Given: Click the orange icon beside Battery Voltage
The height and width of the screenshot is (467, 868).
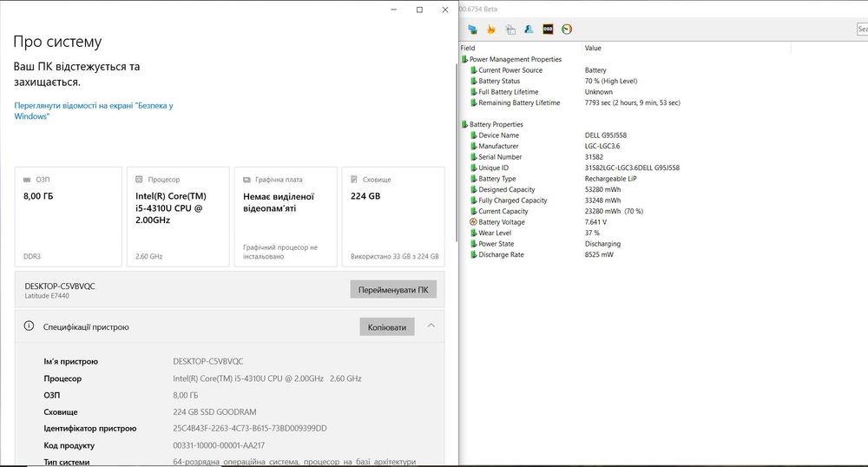Looking at the screenshot, I should 473,222.
